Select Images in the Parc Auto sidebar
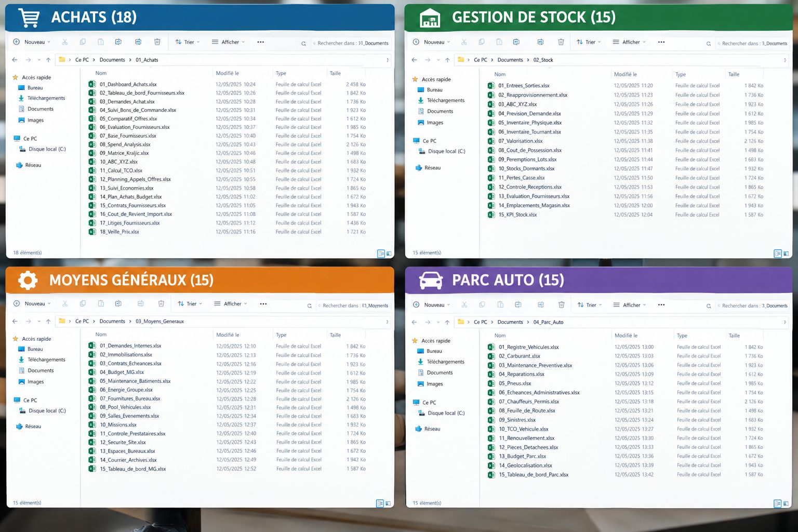The image size is (798, 532). pos(431,384)
